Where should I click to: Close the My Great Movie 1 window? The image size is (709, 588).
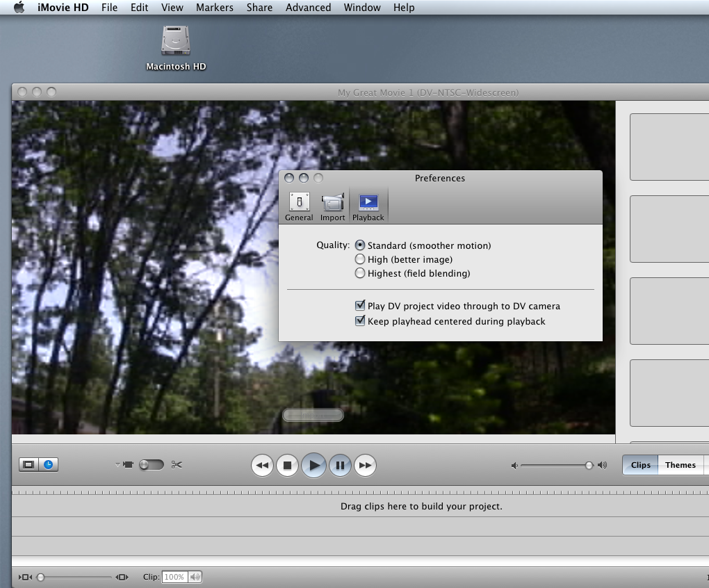[22, 92]
